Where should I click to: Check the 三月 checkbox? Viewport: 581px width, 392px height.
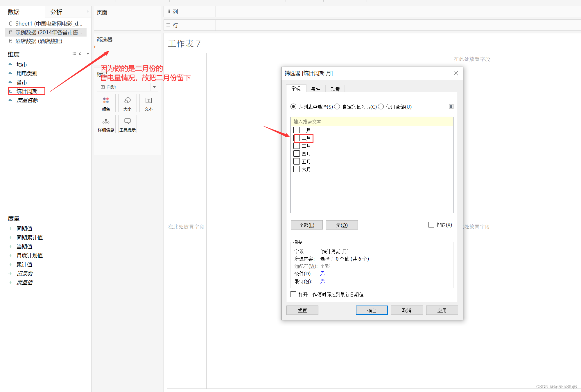[x=297, y=146]
